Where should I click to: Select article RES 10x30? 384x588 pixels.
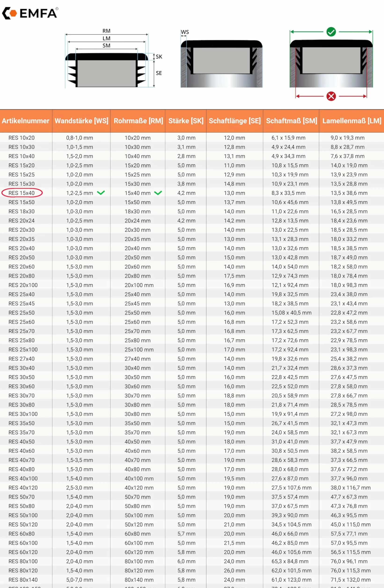pos(22,147)
